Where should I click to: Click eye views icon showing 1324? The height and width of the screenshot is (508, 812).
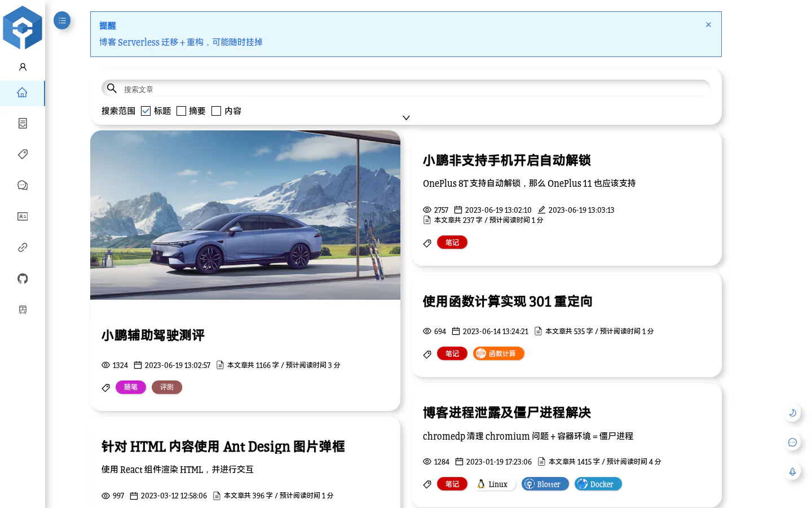click(105, 365)
